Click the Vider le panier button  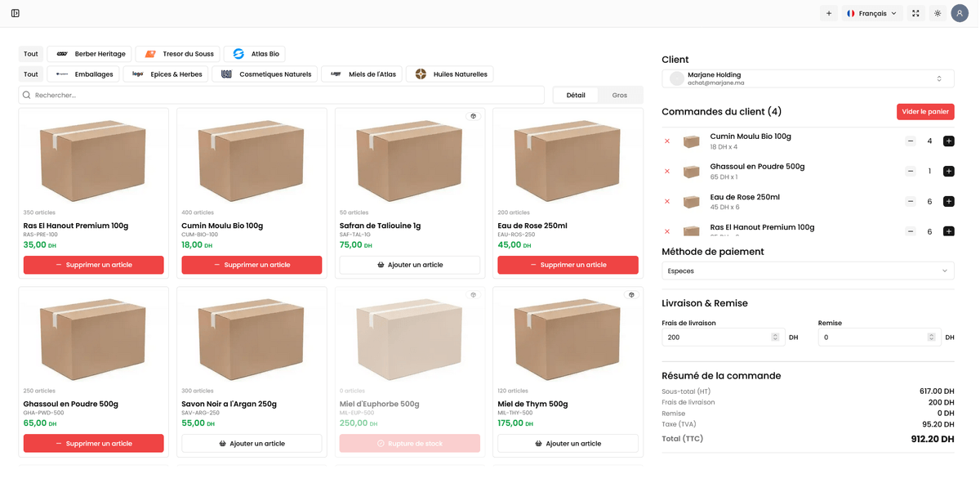pyautogui.click(x=925, y=112)
